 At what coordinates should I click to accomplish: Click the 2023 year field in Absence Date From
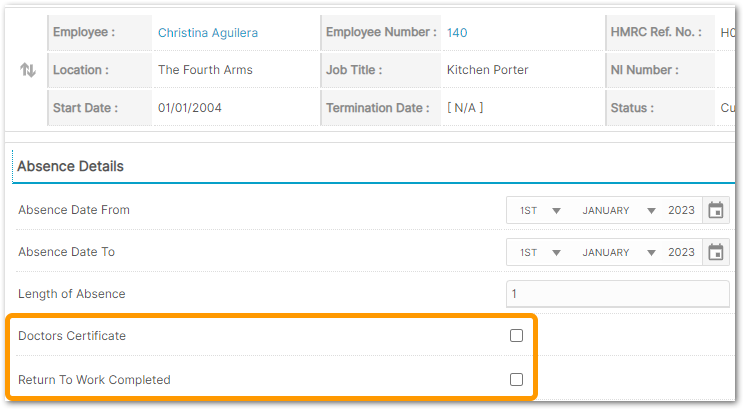681,210
